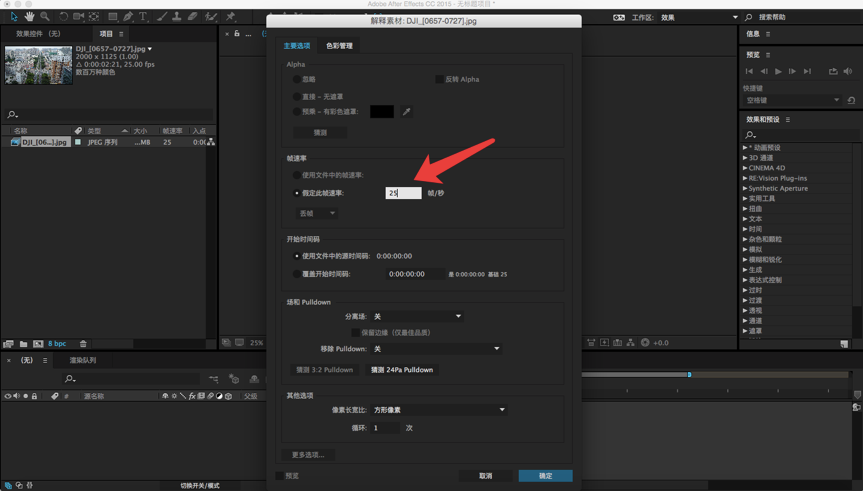Select the Type text tool
This screenshot has width=863, height=491.
[143, 17]
